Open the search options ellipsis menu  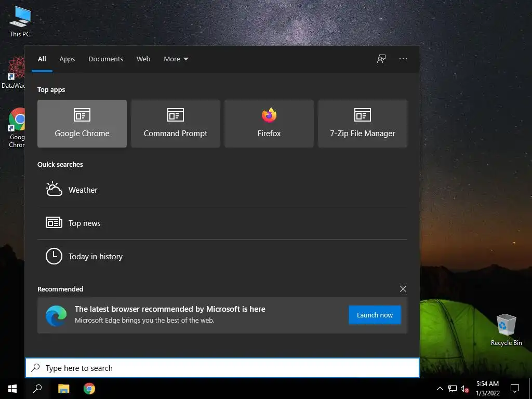(403, 59)
